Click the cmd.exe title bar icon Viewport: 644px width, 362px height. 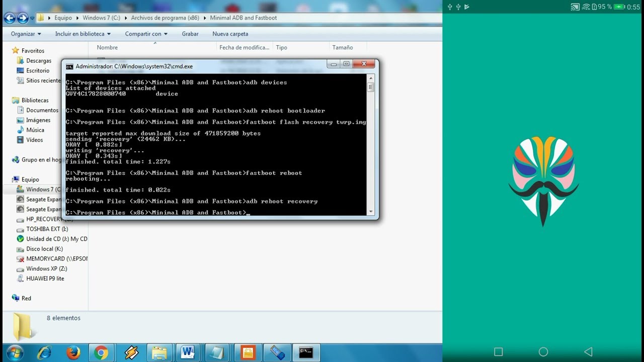click(x=69, y=66)
